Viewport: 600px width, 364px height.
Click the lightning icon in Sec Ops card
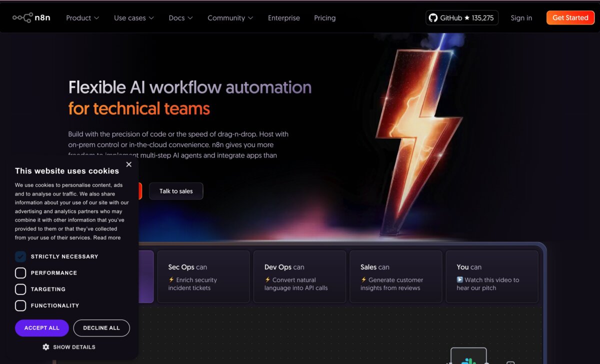click(171, 280)
